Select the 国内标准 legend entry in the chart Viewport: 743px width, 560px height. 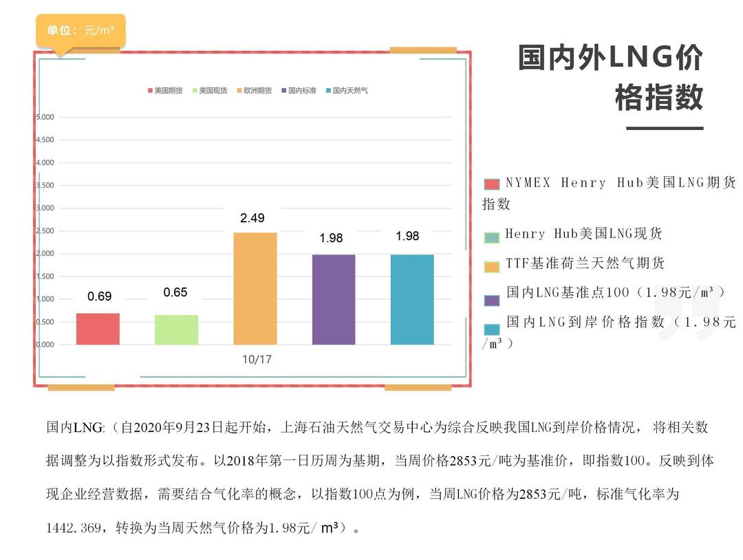299,91
